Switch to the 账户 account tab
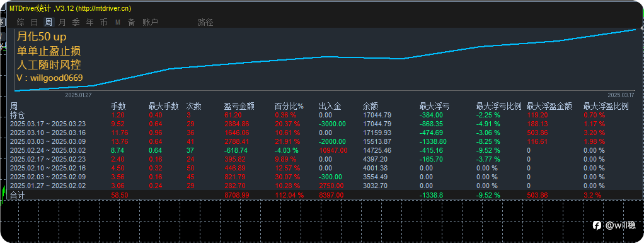Image resolution: width=644 pixels, height=243 pixels. [150, 22]
